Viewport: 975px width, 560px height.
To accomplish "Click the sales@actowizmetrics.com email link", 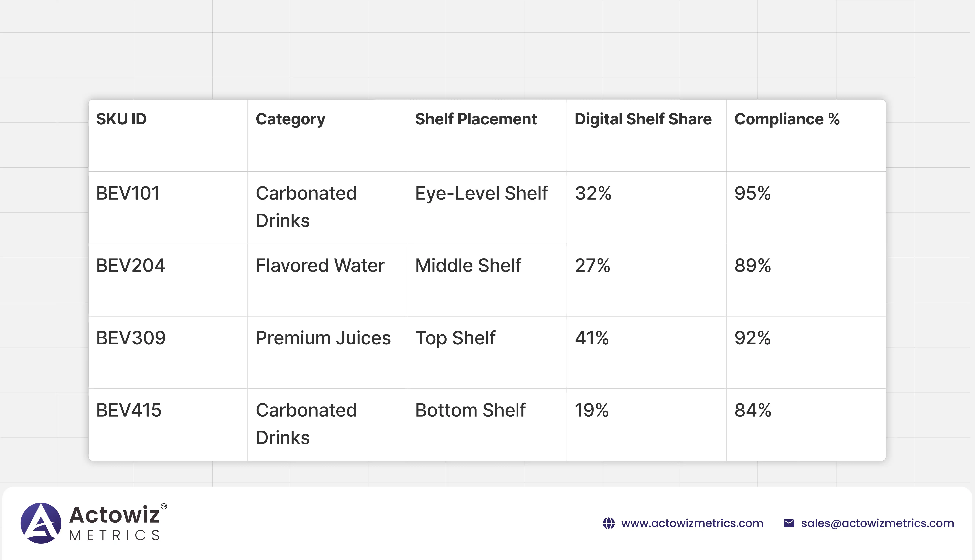I will point(877,524).
